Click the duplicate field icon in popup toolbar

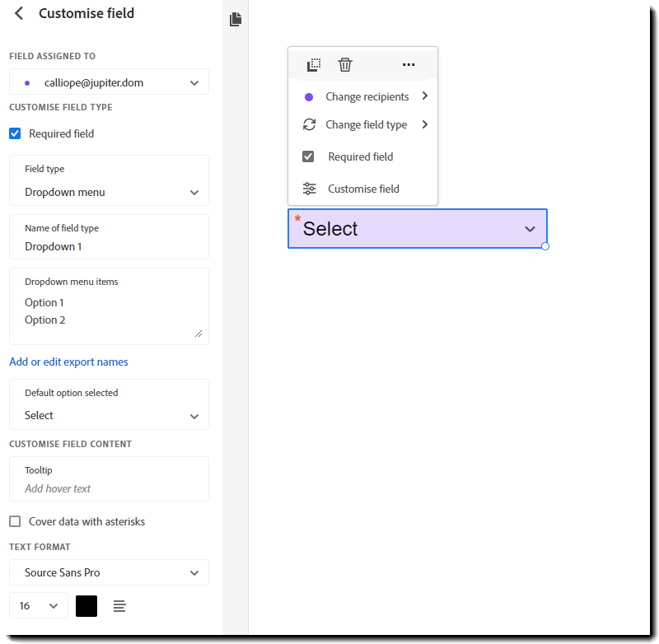[x=314, y=64]
